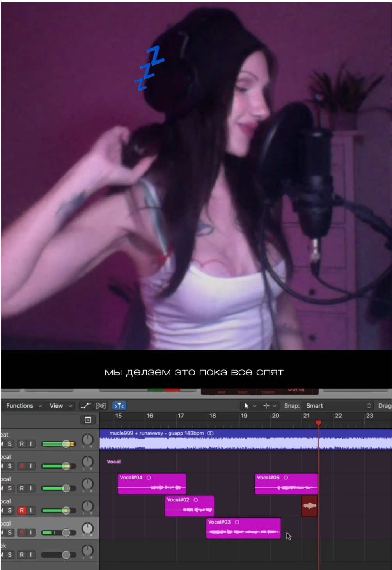Click bar 23 in the ruler
Image resolution: width=392 pixels, height=570 pixels.
point(370,416)
